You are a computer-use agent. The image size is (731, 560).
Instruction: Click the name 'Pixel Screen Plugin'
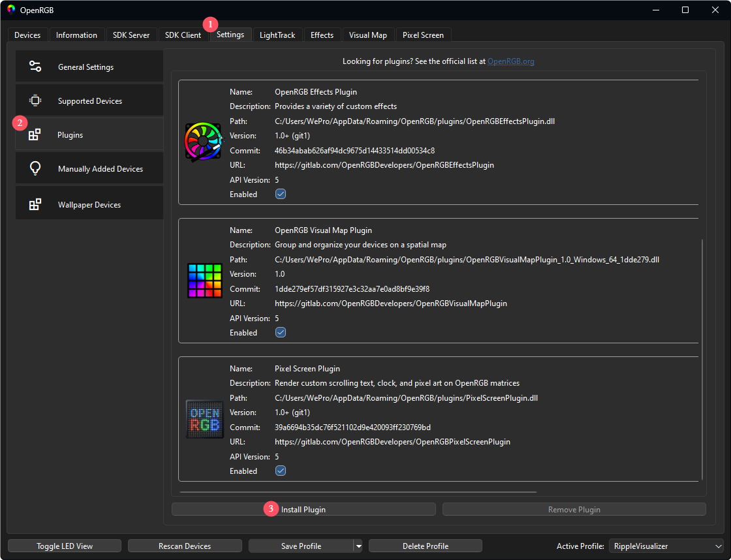307,369
